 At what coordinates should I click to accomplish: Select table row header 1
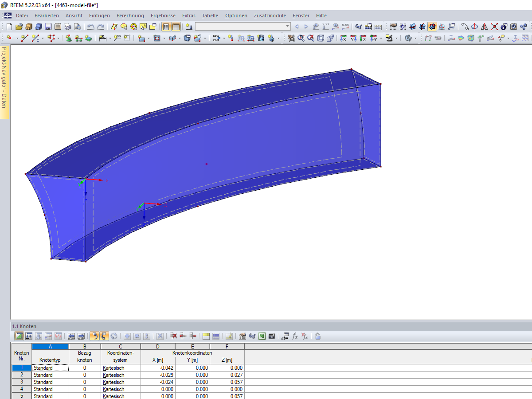(x=22, y=368)
